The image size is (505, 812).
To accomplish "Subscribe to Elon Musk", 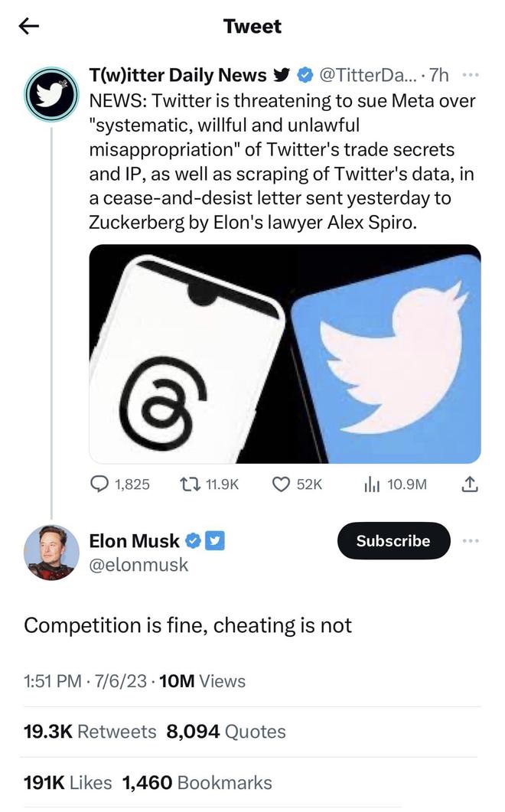I will (393, 540).
